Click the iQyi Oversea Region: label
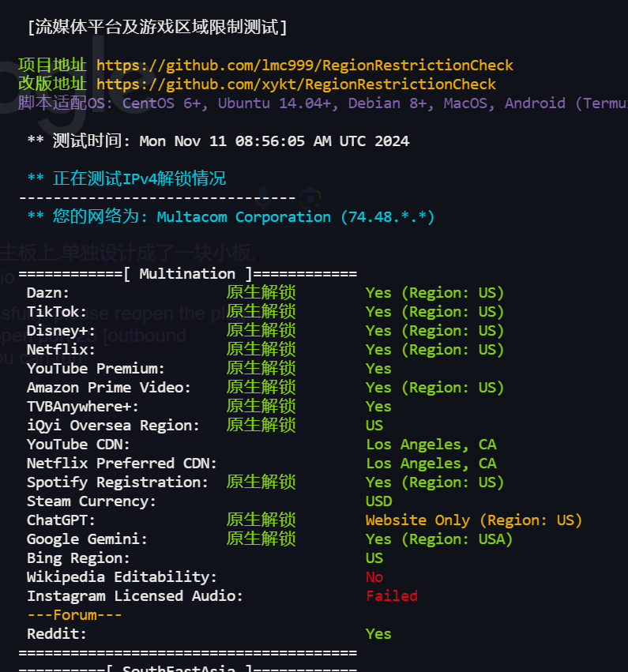This screenshot has height=672, width=628. (113, 425)
